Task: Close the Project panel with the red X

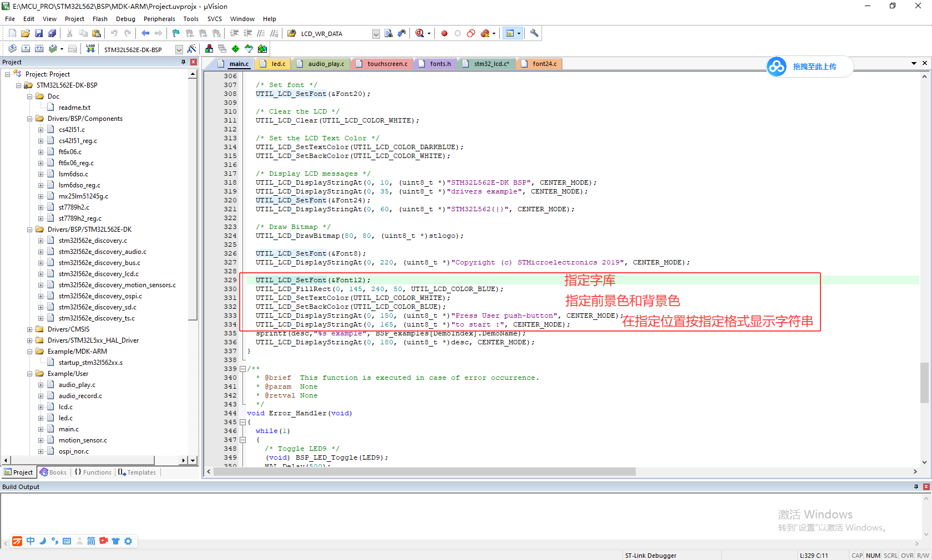Action: click(194, 62)
